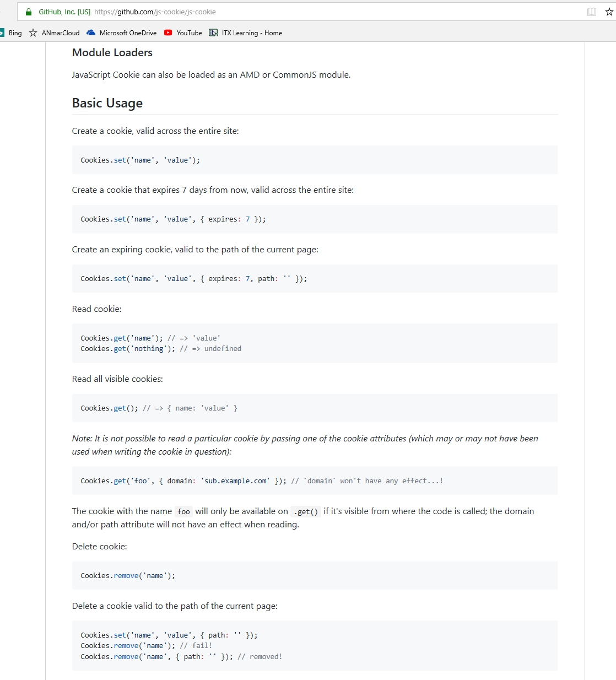This screenshot has height=680, width=616.
Task: Click the get method in the Read cookie snippet
Action: pyautogui.click(x=119, y=338)
